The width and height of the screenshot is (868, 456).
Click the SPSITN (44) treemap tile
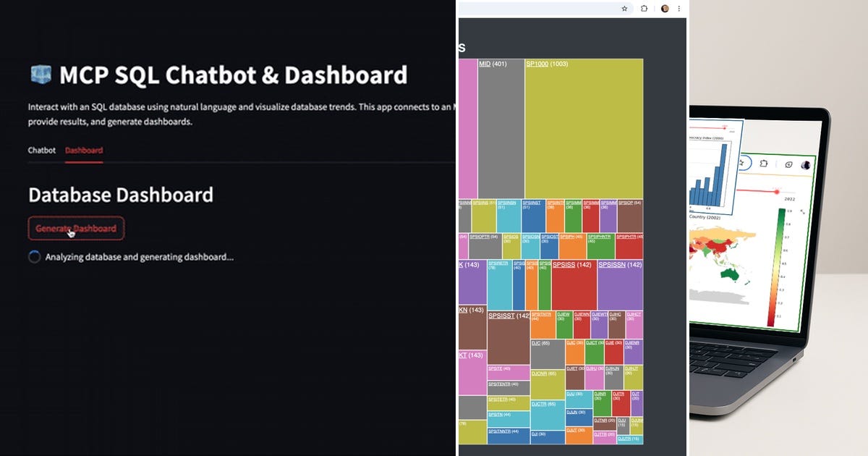(x=509, y=418)
